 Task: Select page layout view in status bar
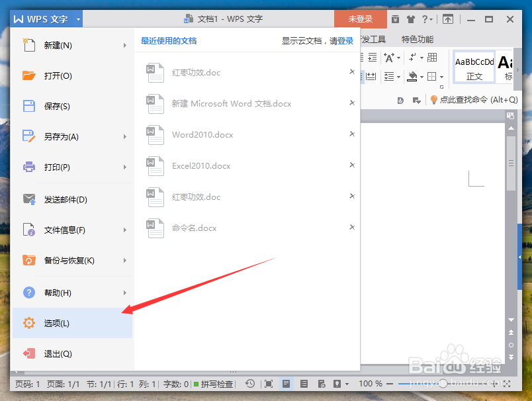(286, 384)
